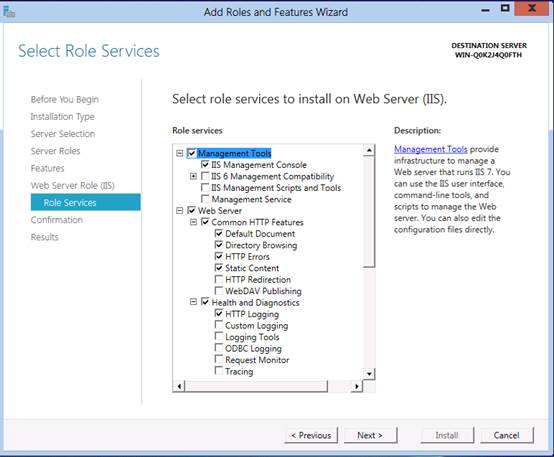This screenshot has width=554, height=457.
Task: Click the scroll up arrow in role services list
Action: (369, 150)
